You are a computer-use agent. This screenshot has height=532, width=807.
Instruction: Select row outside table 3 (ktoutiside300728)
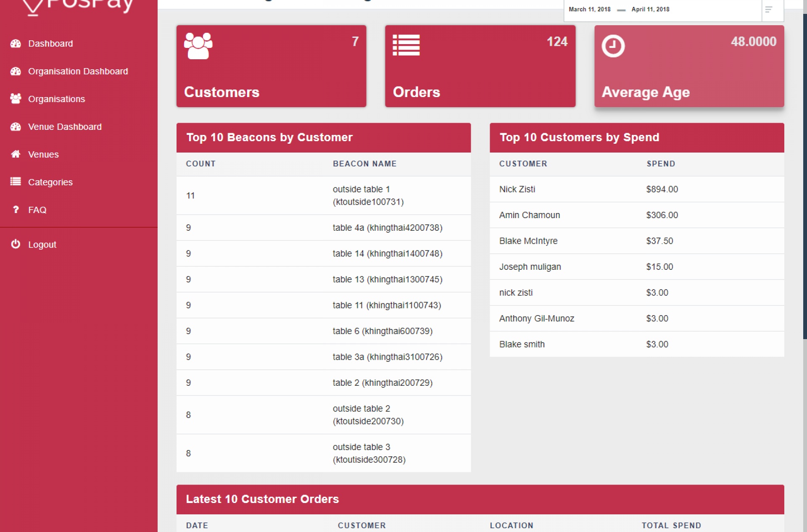coord(324,453)
